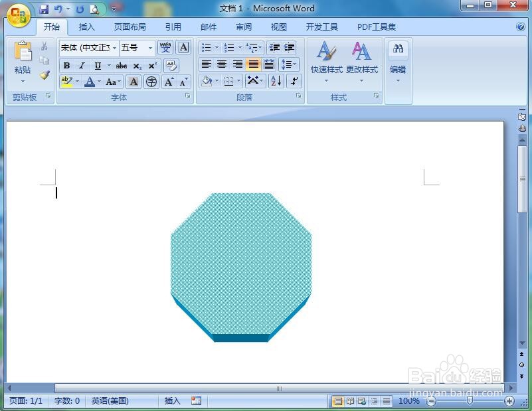Open Word help with question mark
Viewport: 532px width, 411px height.
tap(521, 27)
